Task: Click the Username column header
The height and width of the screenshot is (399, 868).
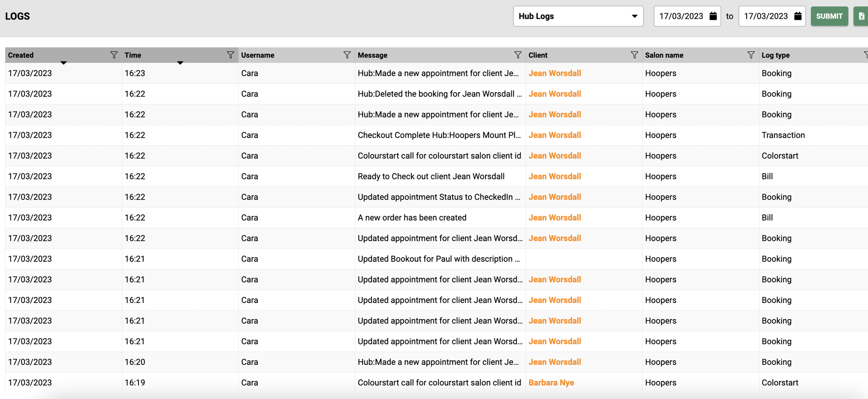Action: [258, 55]
